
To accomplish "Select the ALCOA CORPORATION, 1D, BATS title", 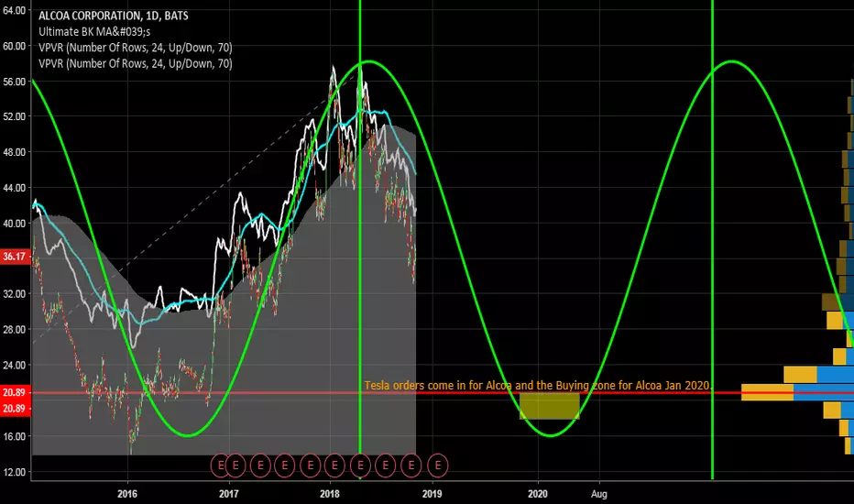I will tap(114, 16).
